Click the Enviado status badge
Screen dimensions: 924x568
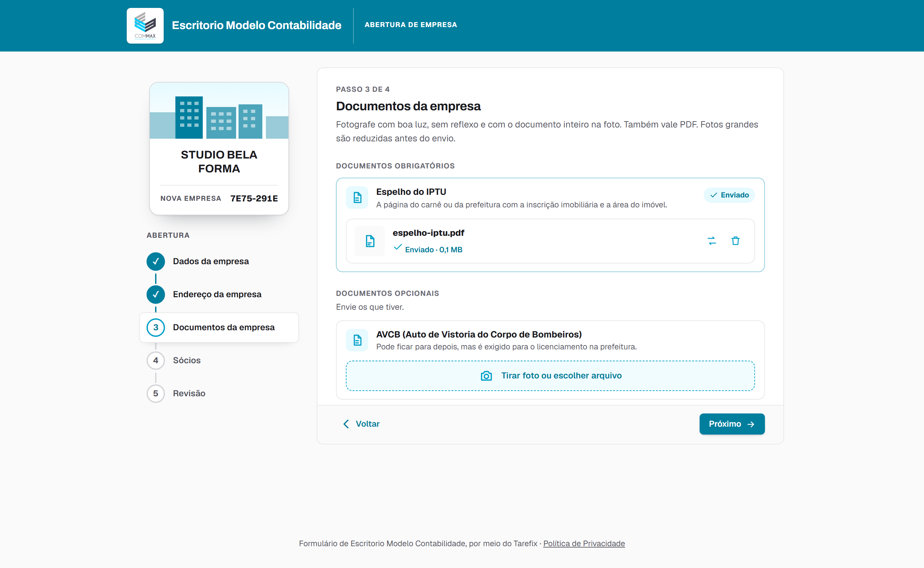coord(729,195)
